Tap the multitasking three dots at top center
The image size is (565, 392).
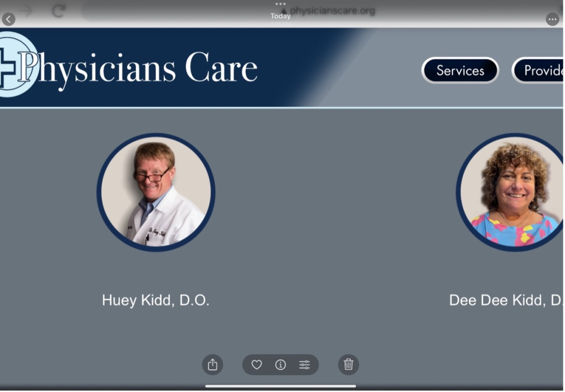click(x=281, y=4)
